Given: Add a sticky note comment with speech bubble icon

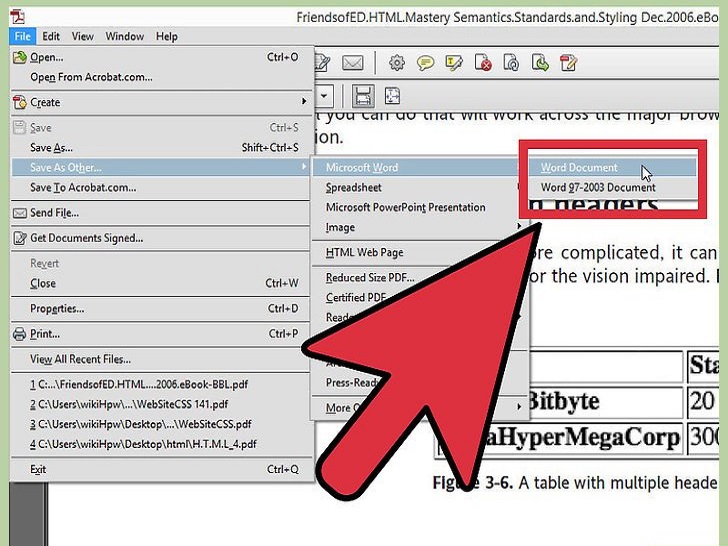Looking at the screenshot, I should click(x=425, y=63).
